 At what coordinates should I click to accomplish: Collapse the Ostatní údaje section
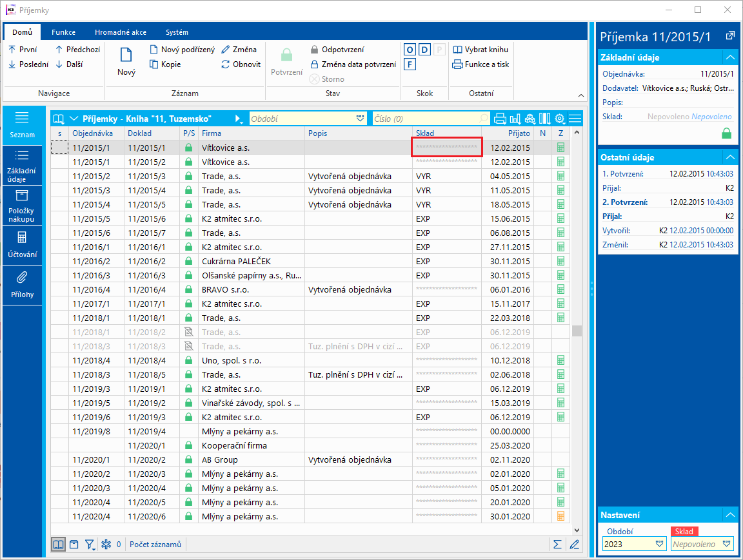coord(729,157)
